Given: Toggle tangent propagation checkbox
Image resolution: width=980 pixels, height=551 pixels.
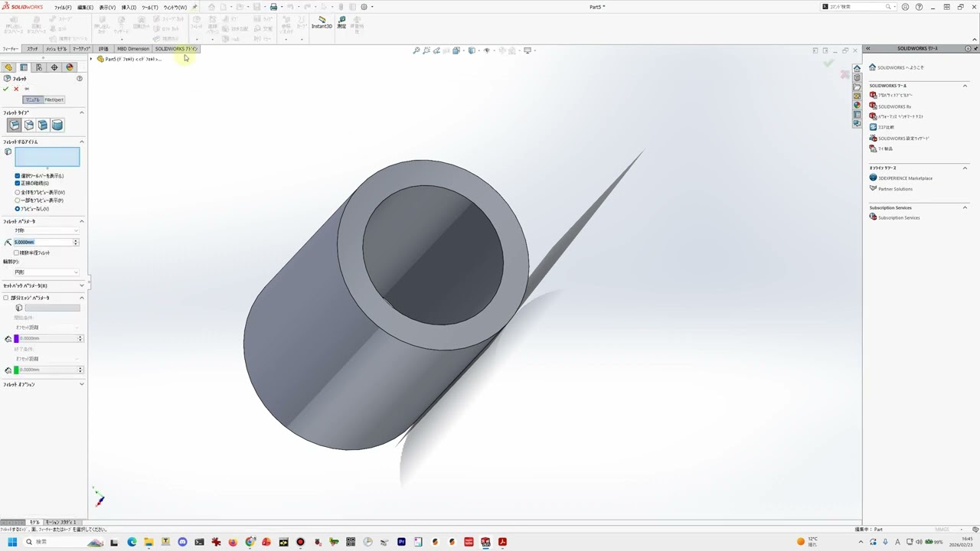Looking at the screenshot, I should click(x=18, y=184).
